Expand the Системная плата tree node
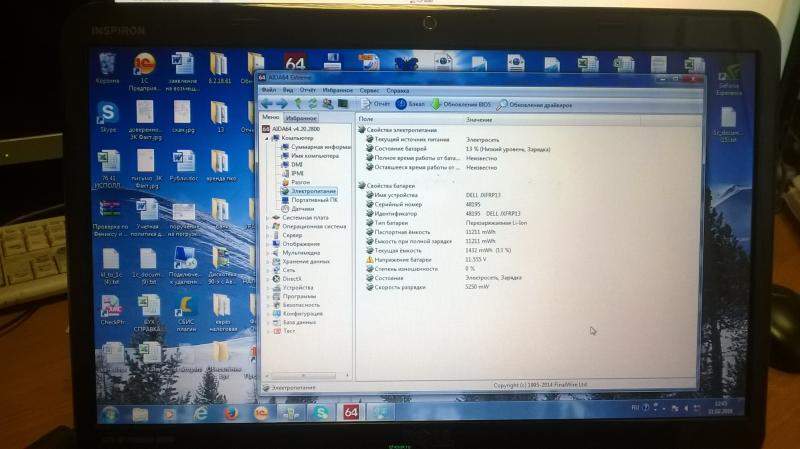Image resolution: width=800 pixels, height=449 pixels. coord(267,217)
